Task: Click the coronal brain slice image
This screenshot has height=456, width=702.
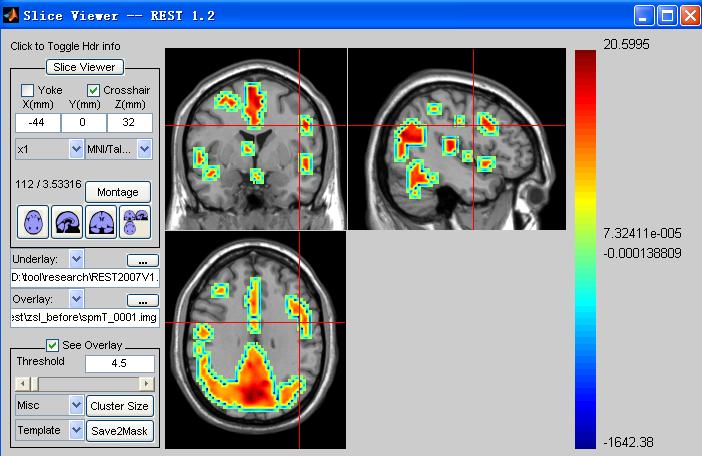Action: pos(256,139)
